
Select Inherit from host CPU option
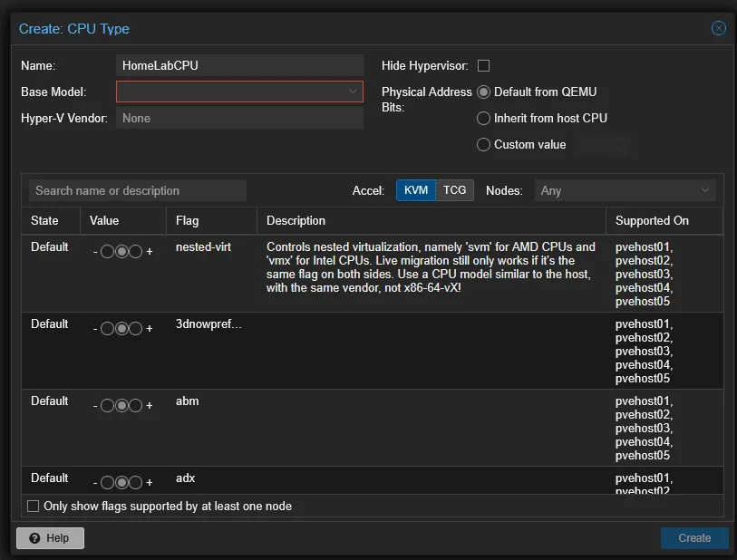coord(483,118)
